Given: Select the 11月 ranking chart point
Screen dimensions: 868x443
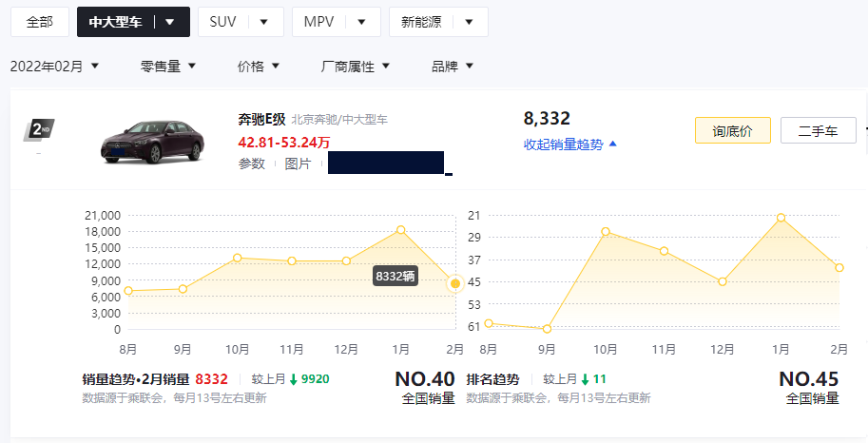Looking at the screenshot, I should (x=664, y=251).
